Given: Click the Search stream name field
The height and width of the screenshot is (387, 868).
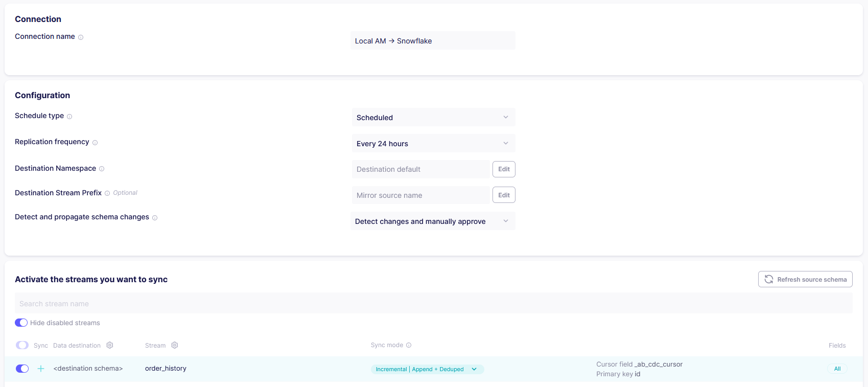Looking at the screenshot, I should click(x=433, y=304).
